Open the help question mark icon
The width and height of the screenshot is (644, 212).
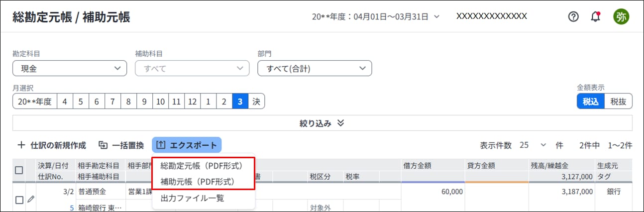pos(573,16)
